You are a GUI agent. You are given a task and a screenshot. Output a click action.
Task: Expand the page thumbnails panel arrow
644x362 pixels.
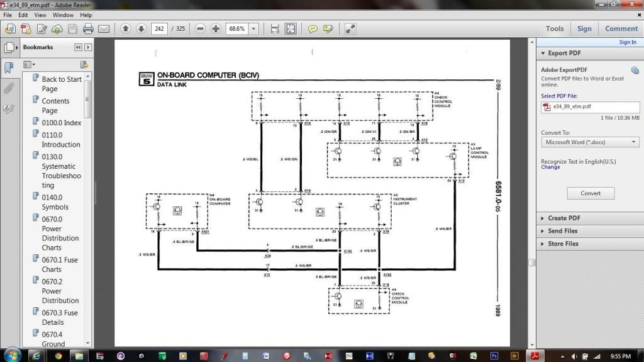coord(16,47)
